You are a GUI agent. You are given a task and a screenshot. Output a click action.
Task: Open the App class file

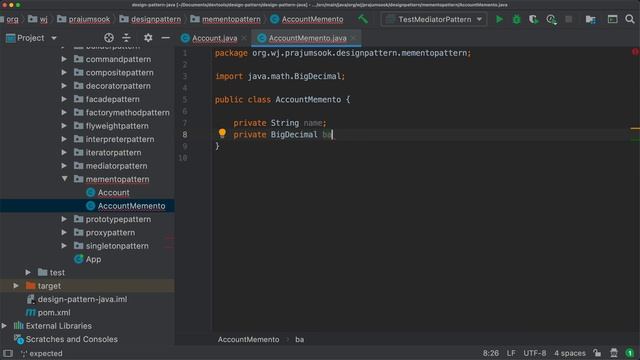click(93, 259)
